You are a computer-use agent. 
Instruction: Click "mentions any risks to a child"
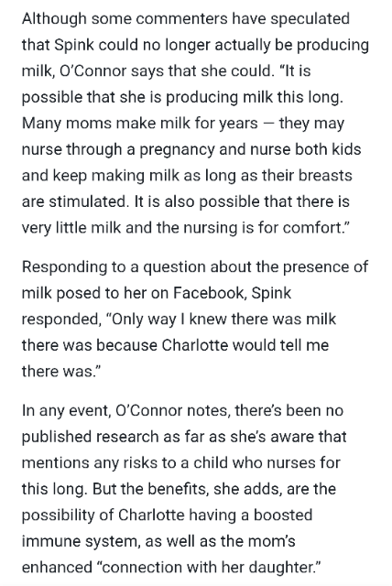point(125,463)
